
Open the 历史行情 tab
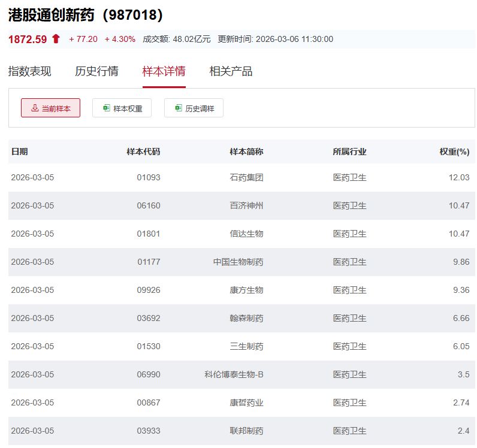96,71
